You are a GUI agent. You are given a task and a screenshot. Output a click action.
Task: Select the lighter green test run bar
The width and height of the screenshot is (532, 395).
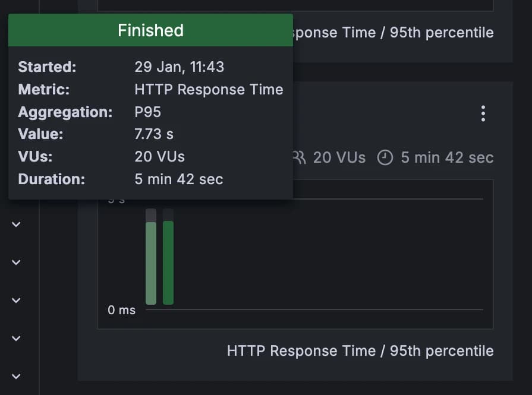click(x=151, y=263)
